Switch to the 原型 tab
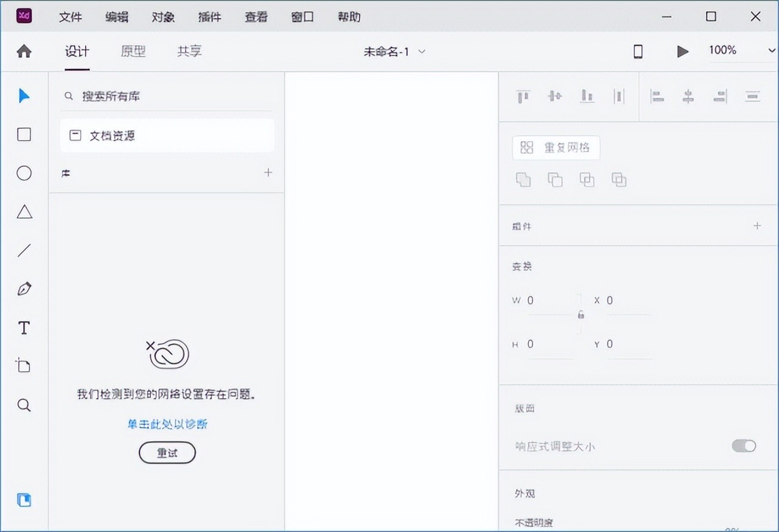Image resolution: width=779 pixels, height=532 pixels. (x=133, y=52)
